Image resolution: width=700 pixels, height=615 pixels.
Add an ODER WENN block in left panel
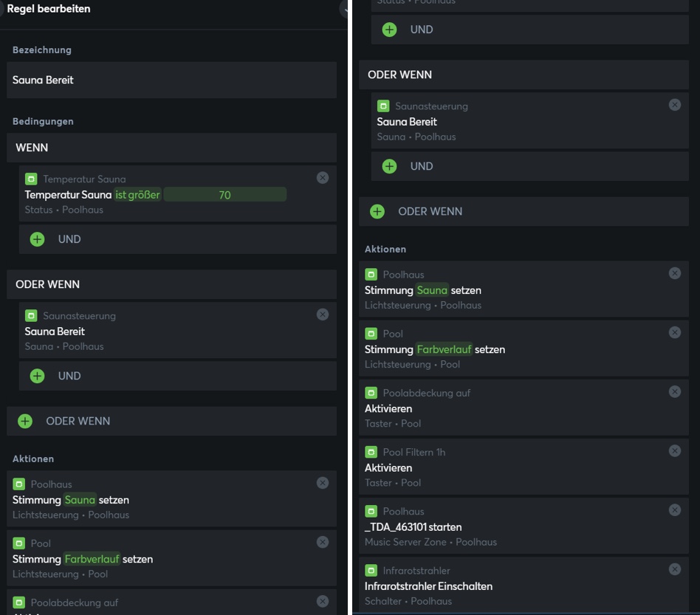coord(25,421)
